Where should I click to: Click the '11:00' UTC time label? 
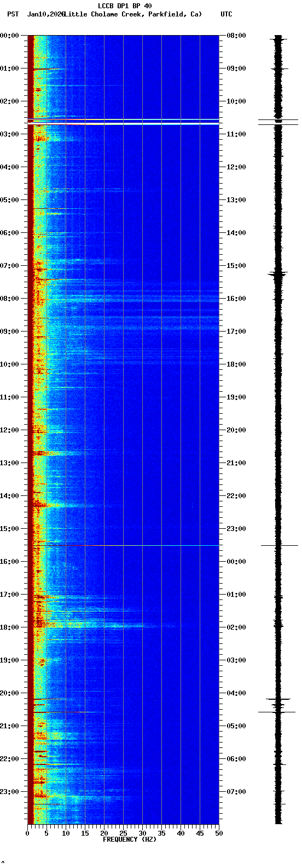pyautogui.click(x=236, y=134)
